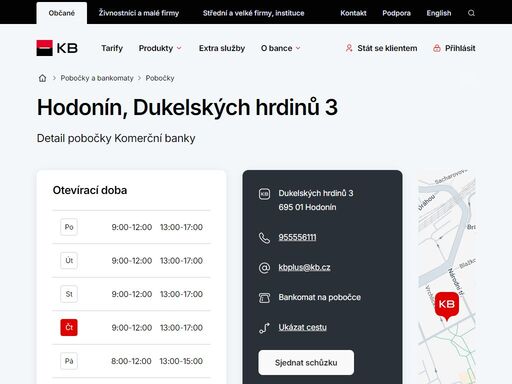The image size is (512, 384).
Task: Click the route icon beside Ukázat cestu
Action: pyautogui.click(x=264, y=328)
